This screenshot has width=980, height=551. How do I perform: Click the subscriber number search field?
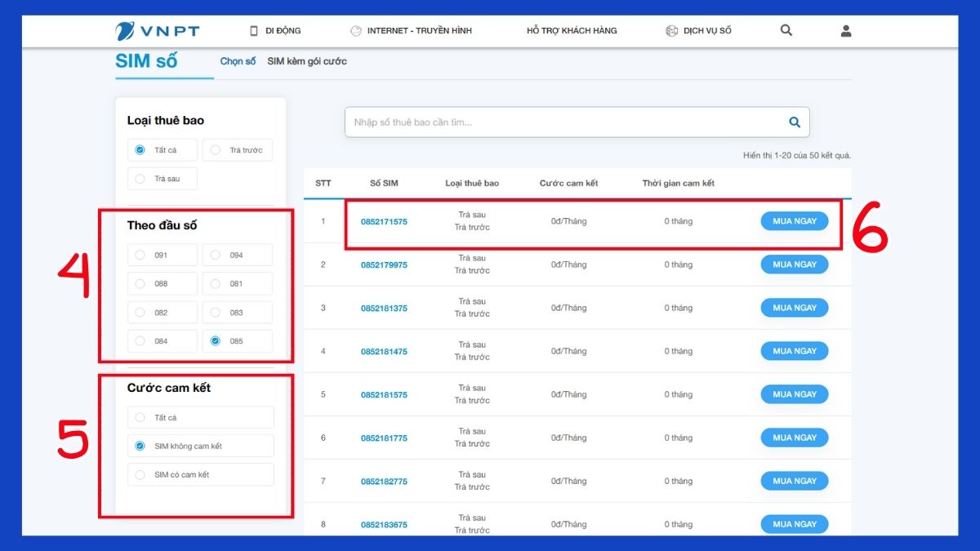tap(563, 122)
